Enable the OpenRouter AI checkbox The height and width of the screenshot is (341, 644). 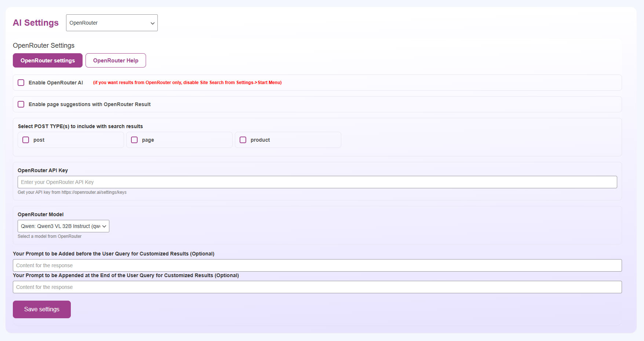coord(21,83)
